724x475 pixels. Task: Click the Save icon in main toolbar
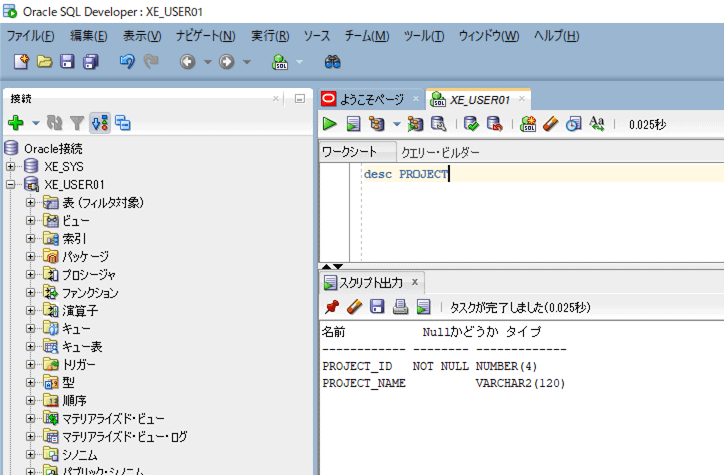point(67,62)
